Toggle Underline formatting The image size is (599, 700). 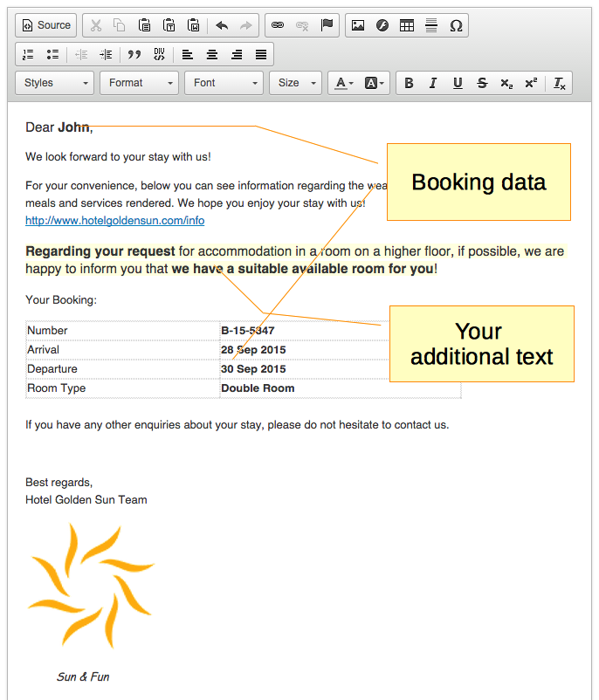click(x=458, y=83)
